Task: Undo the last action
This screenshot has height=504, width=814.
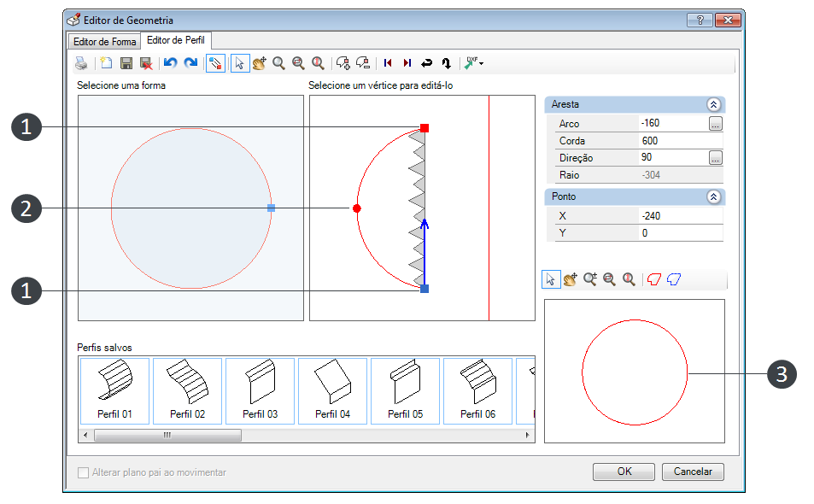Action: tap(170, 63)
